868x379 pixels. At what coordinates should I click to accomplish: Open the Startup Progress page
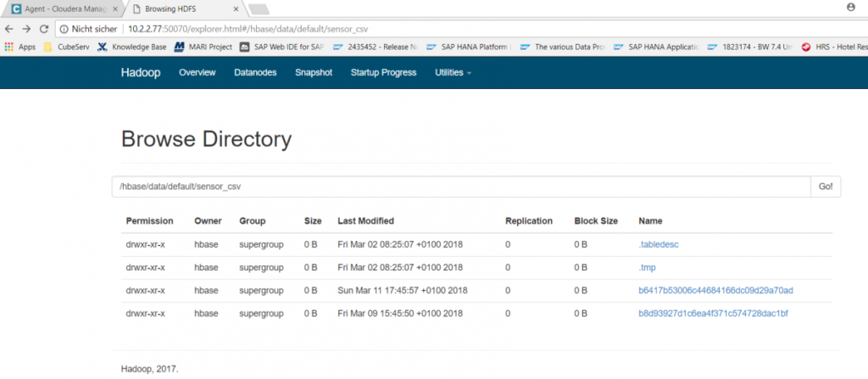click(x=383, y=73)
